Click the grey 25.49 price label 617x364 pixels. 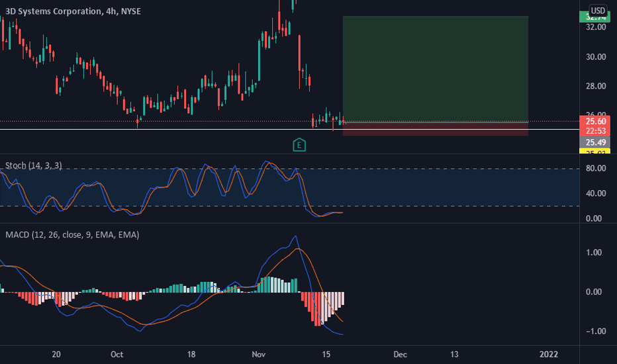coord(595,142)
